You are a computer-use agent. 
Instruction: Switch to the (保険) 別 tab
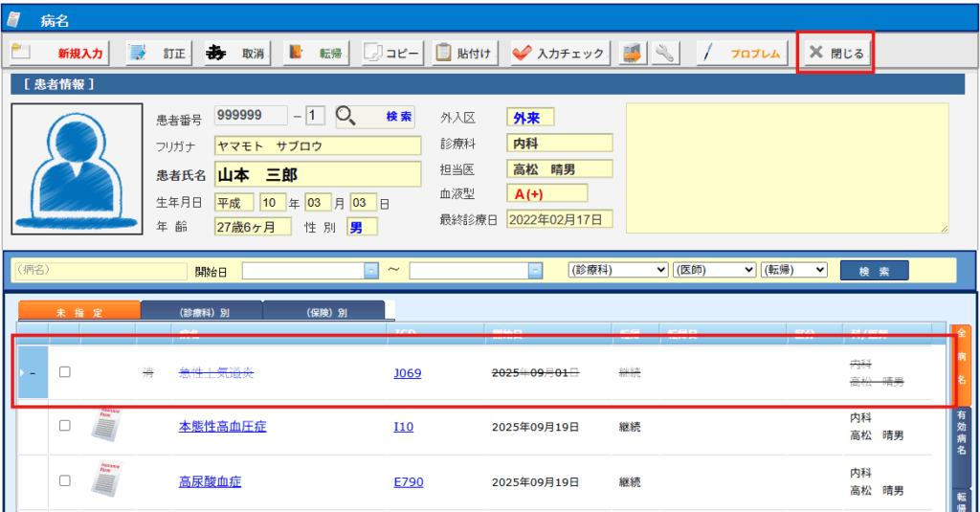click(x=323, y=312)
